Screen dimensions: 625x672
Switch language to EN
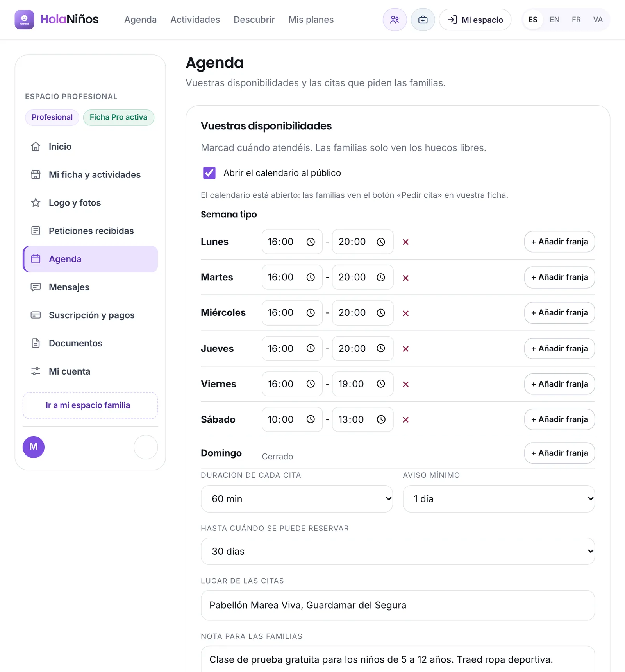tap(554, 20)
